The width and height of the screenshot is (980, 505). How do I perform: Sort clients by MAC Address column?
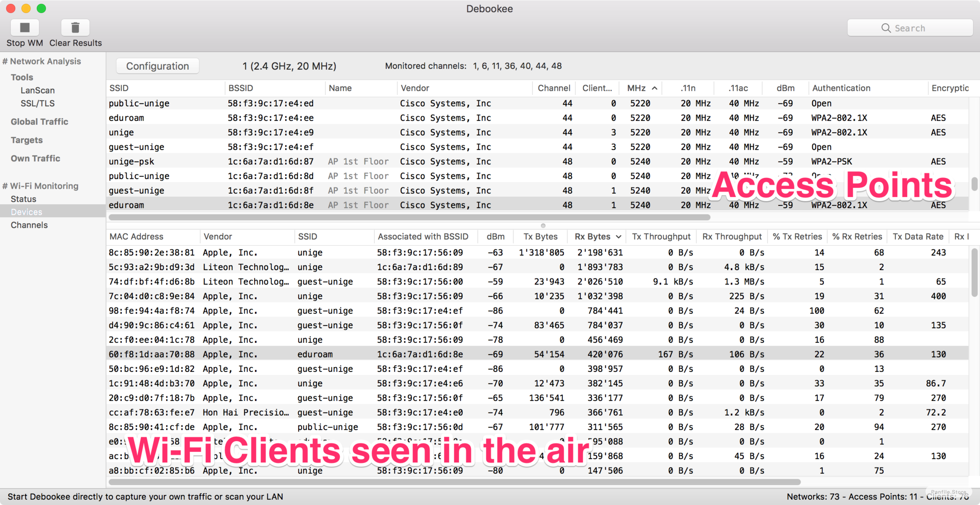click(x=153, y=237)
